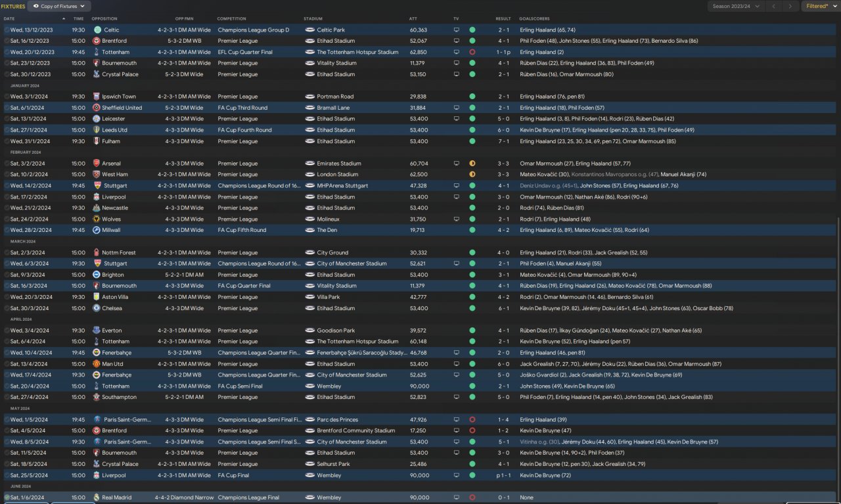
Task: Click the Man Utd club badge
Action: 97,364
